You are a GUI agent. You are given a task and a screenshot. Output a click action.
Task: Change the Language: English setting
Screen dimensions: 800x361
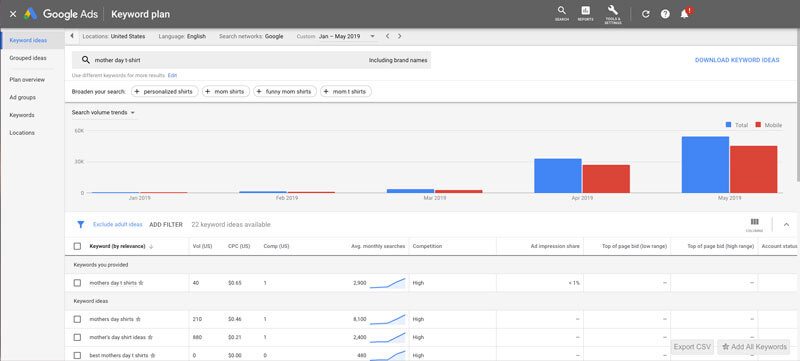[x=182, y=36]
